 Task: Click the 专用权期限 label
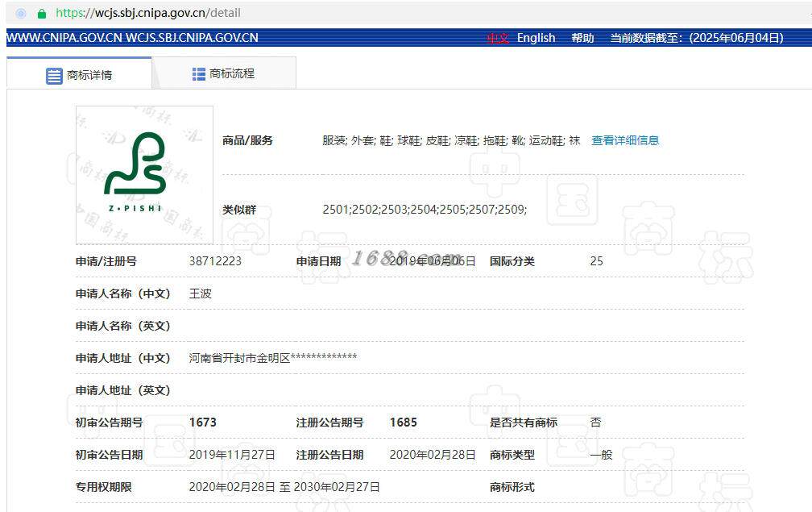[x=104, y=487]
